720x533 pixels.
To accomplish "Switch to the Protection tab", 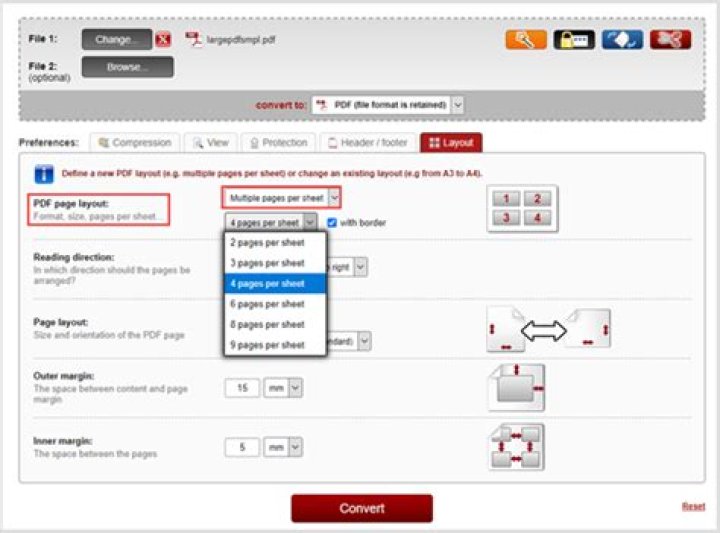I will tap(278, 143).
